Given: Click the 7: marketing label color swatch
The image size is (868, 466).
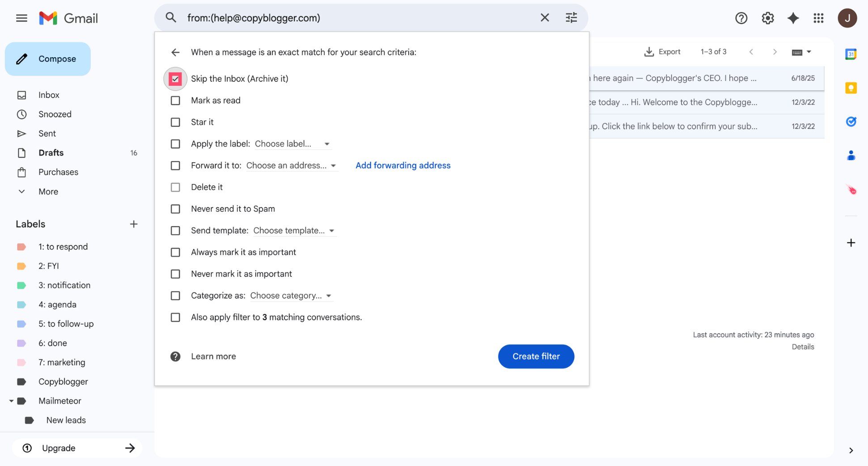Looking at the screenshot, I should tap(21, 362).
